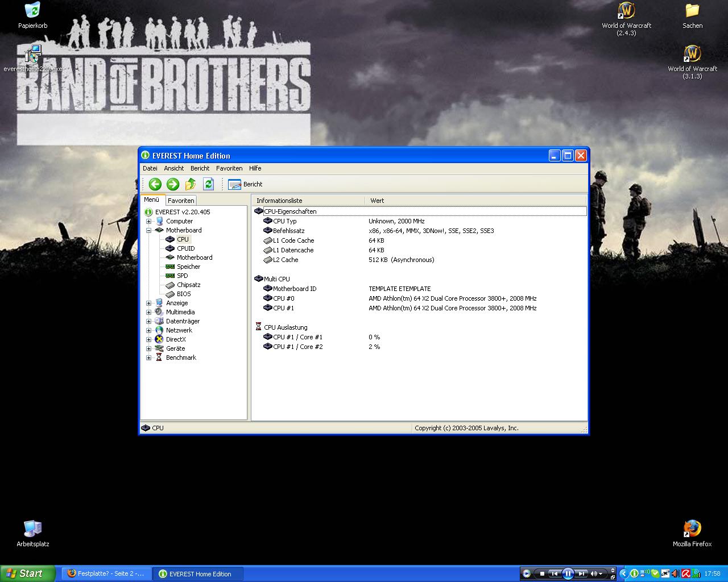Expand the Computer tree node
728x582 pixels.
coord(149,221)
